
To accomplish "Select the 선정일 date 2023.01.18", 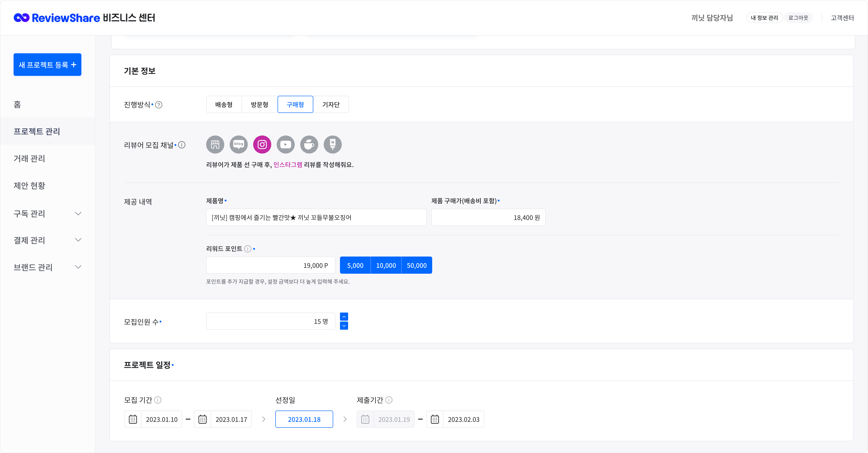I will (x=304, y=419).
